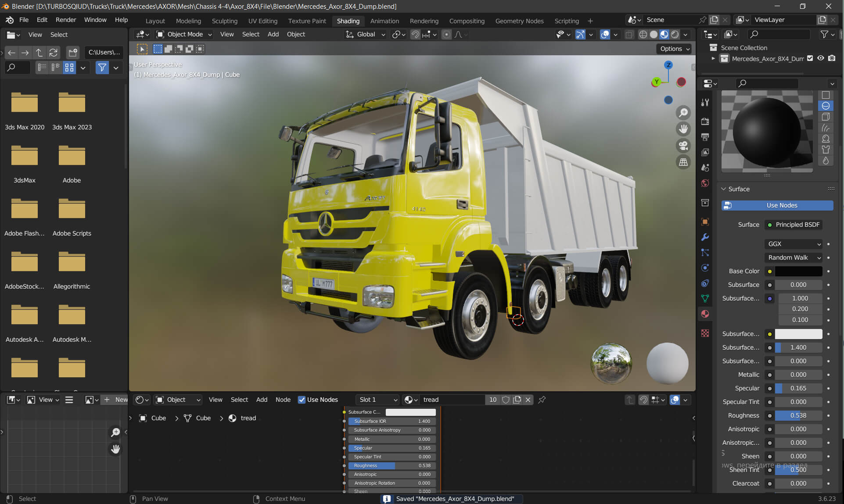Viewport: 844px width, 504px height.
Task: Open Material properties tab
Action: point(705,314)
